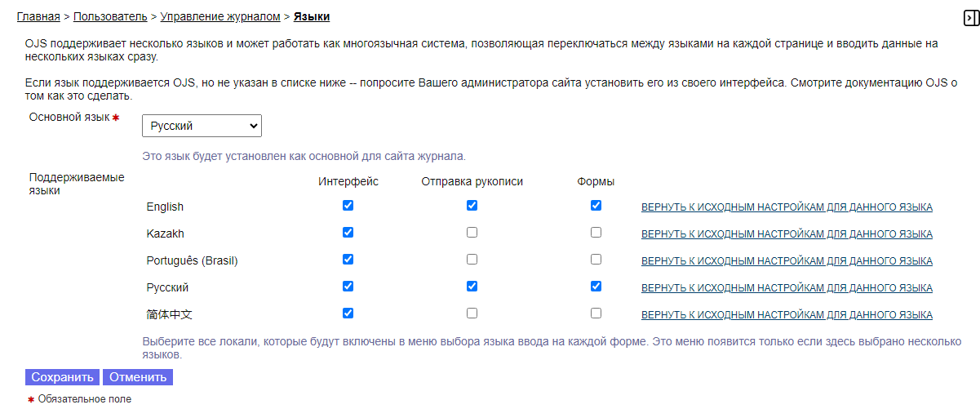This screenshot has width=980, height=418.
Task: Enable Kazakh Формы checkbox
Action: pos(596,233)
